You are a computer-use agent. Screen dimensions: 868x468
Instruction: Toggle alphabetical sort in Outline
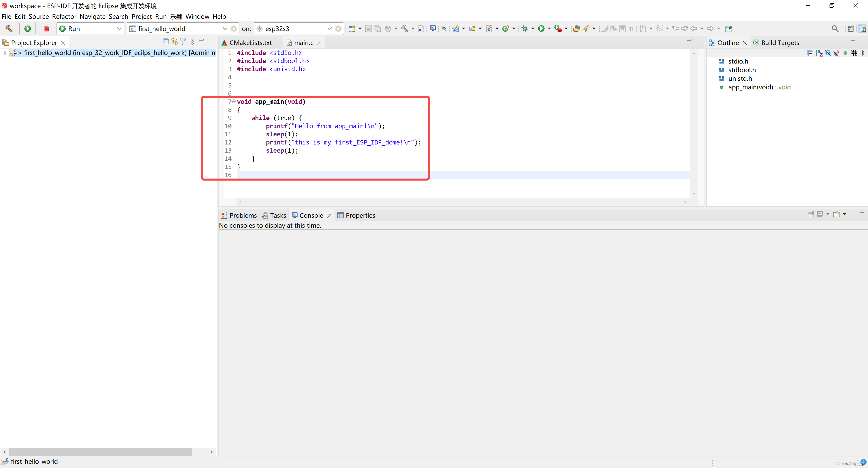(x=819, y=53)
